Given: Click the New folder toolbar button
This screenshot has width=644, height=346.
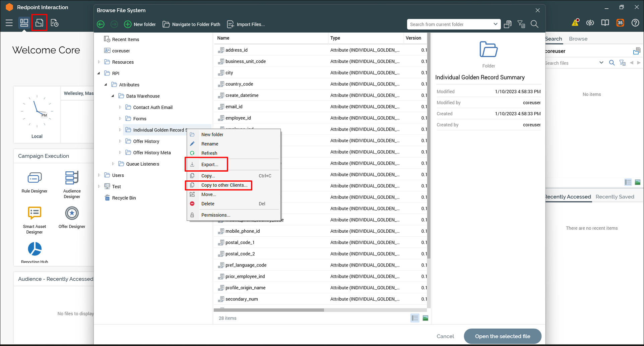Looking at the screenshot, I should tap(140, 24).
